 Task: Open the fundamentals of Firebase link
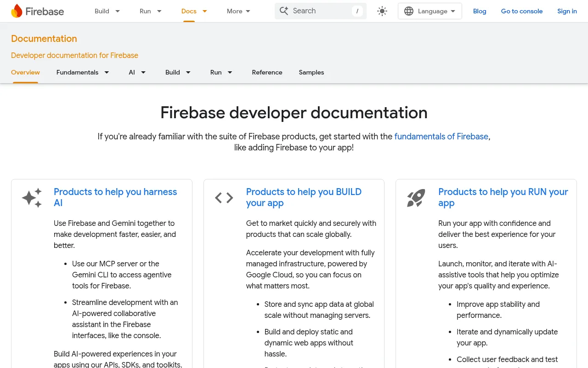point(441,137)
